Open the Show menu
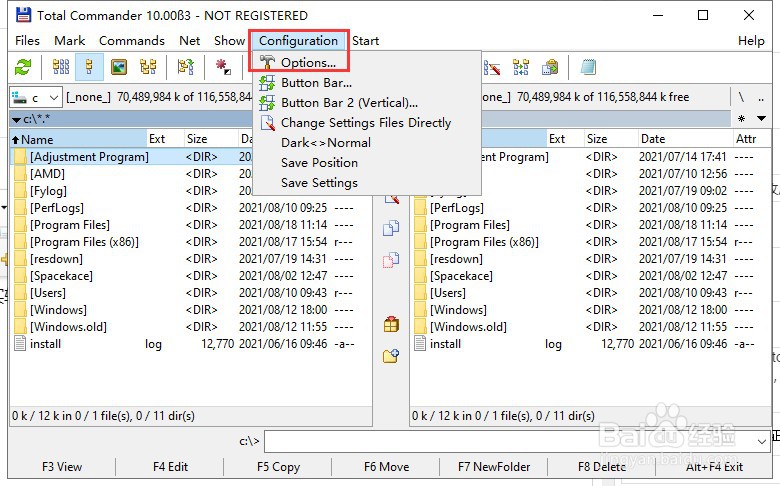The height and width of the screenshot is (486, 780). [229, 41]
